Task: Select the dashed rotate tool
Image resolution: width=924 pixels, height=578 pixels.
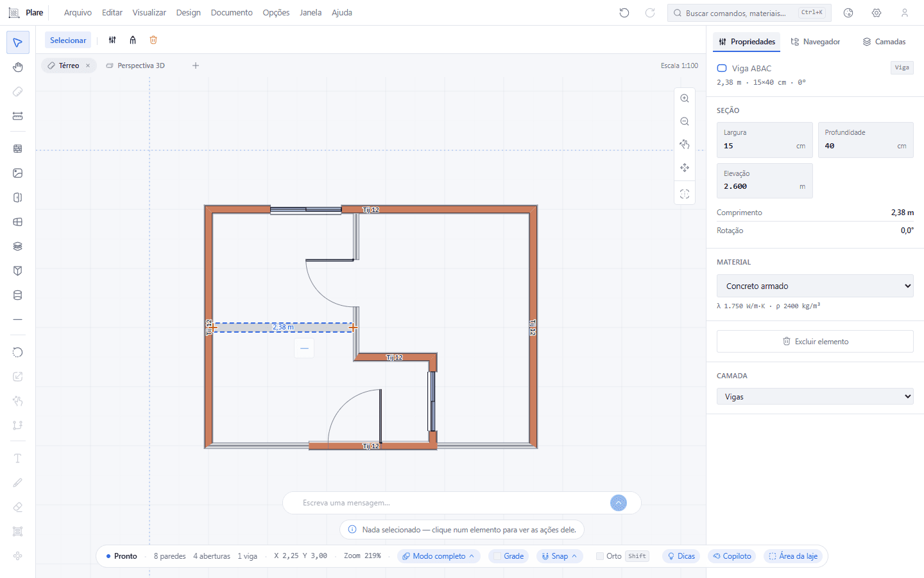Action: point(18,352)
